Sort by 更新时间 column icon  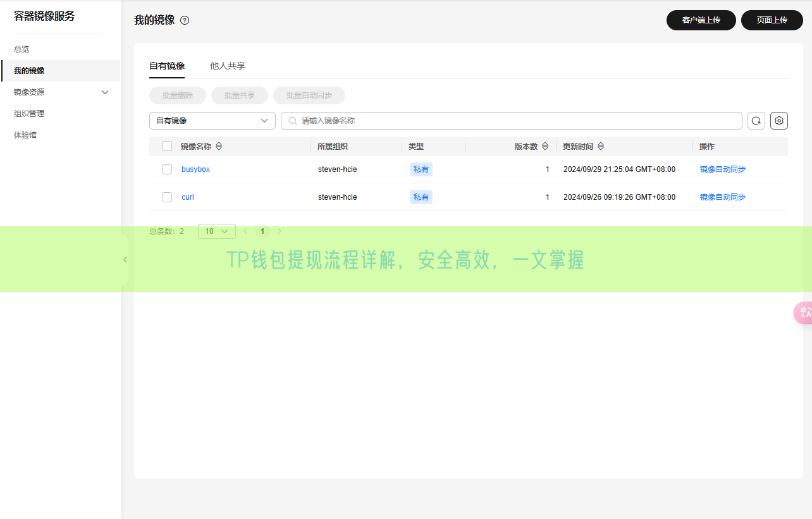coord(601,146)
